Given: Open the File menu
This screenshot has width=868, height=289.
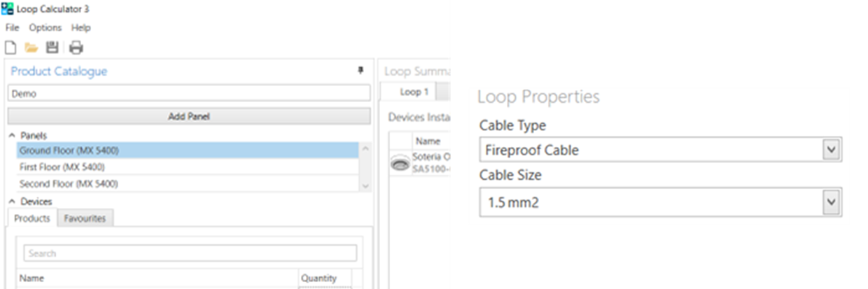Looking at the screenshot, I should coord(12,28).
